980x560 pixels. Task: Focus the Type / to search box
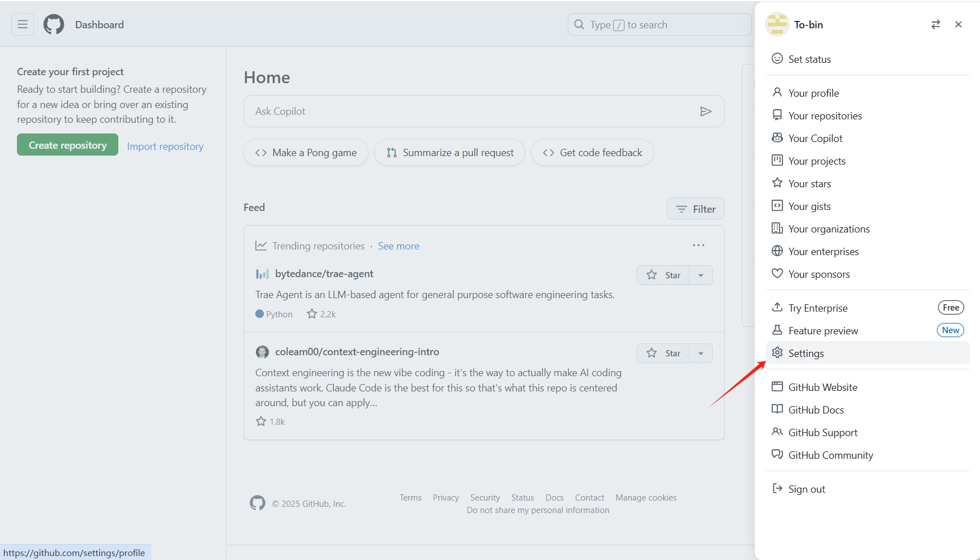click(660, 24)
